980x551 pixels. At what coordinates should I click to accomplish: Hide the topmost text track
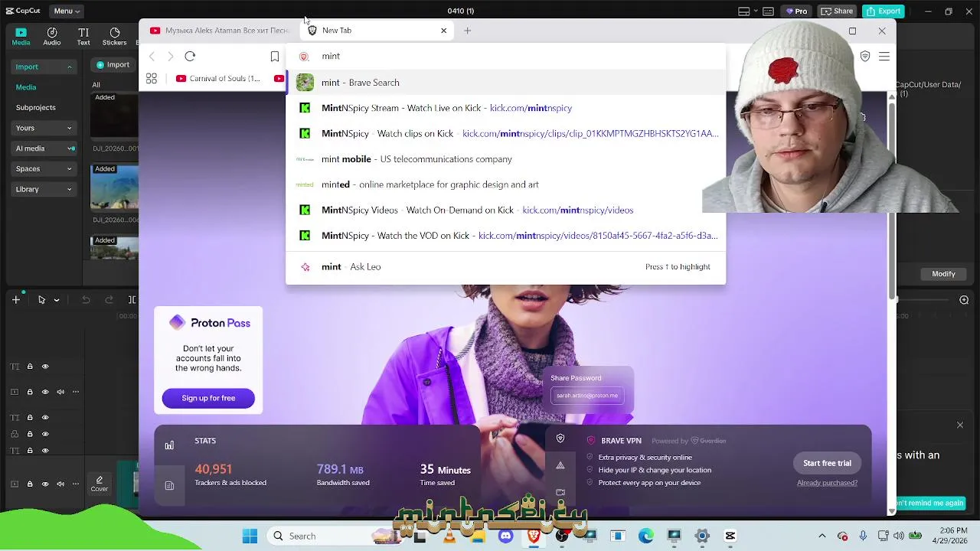pos(44,367)
